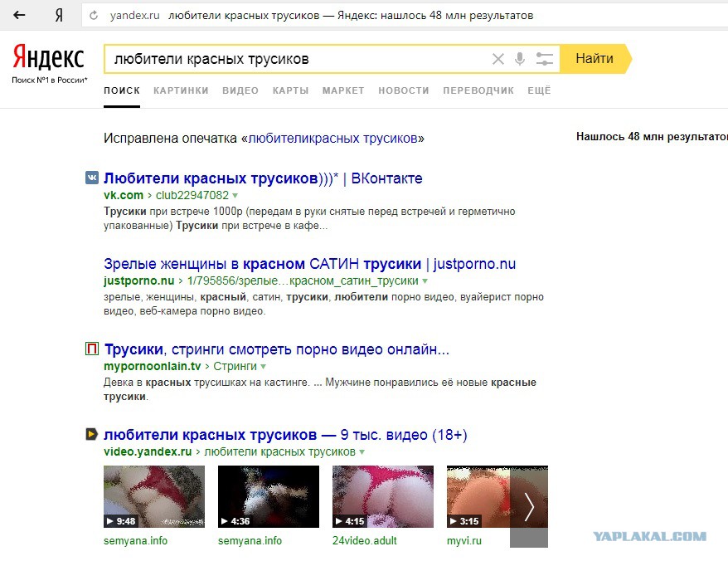Viewport: 728px width, 561px height.
Task: Switch to the Картинки tab
Action: (181, 90)
